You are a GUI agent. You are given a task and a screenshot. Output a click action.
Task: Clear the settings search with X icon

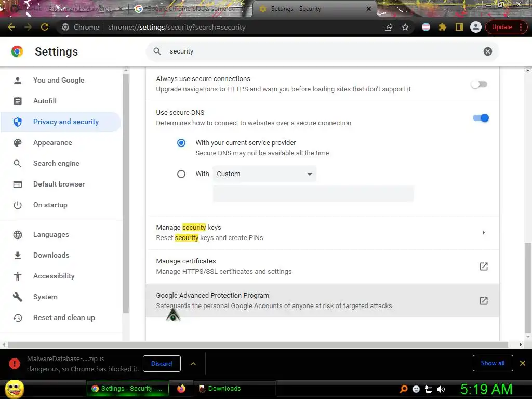(487, 51)
